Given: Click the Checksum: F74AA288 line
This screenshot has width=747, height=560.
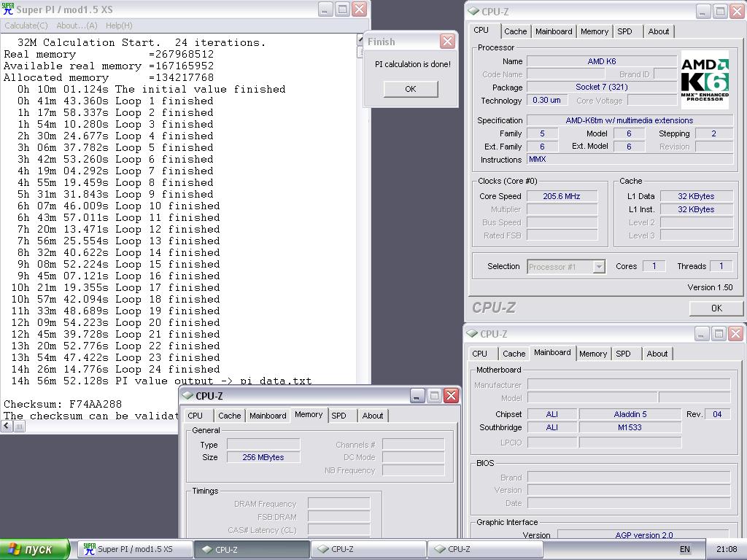Looking at the screenshot, I should 63,404.
